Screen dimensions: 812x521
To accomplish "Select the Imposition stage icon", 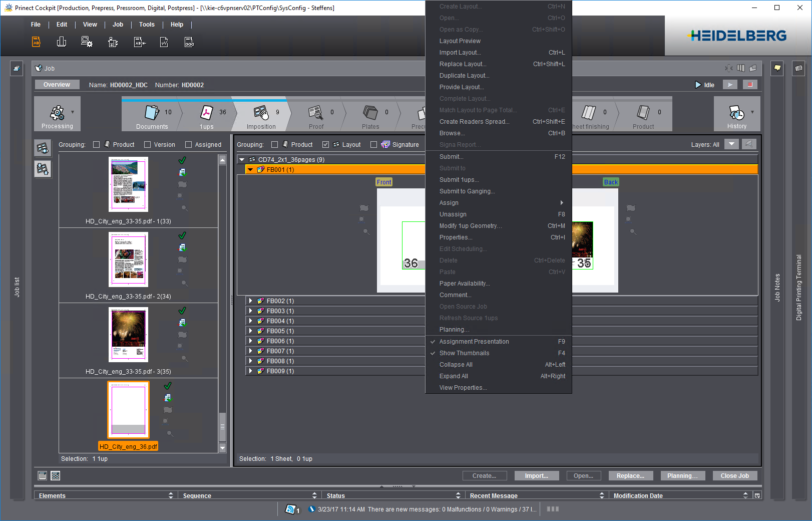I will pos(261,113).
